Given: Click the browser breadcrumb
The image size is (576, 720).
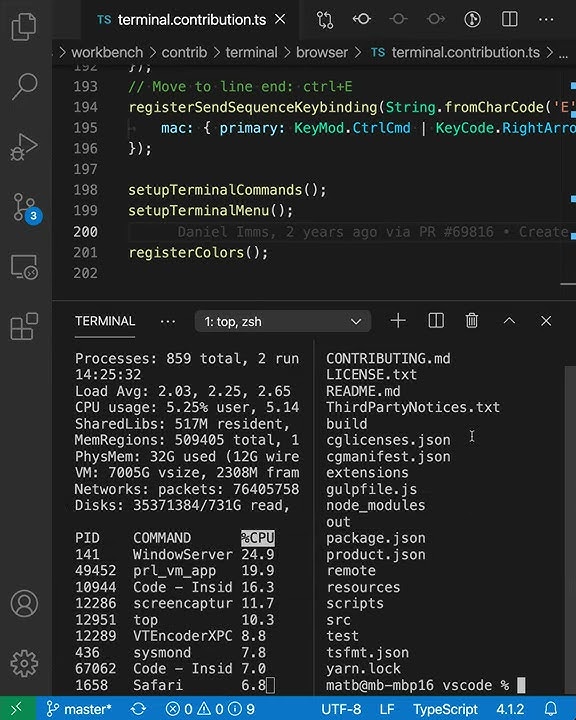Looking at the screenshot, I should pos(322,52).
